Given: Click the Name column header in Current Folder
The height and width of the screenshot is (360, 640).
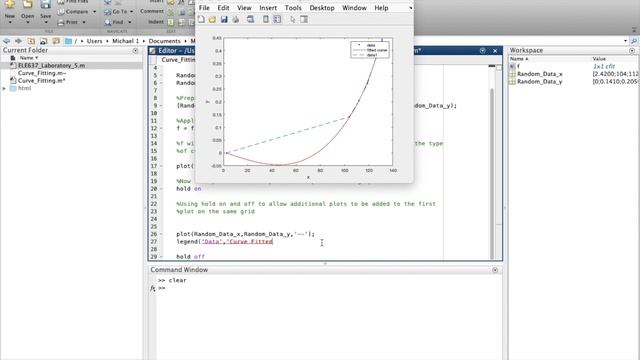Looking at the screenshot, I should tap(29, 58).
